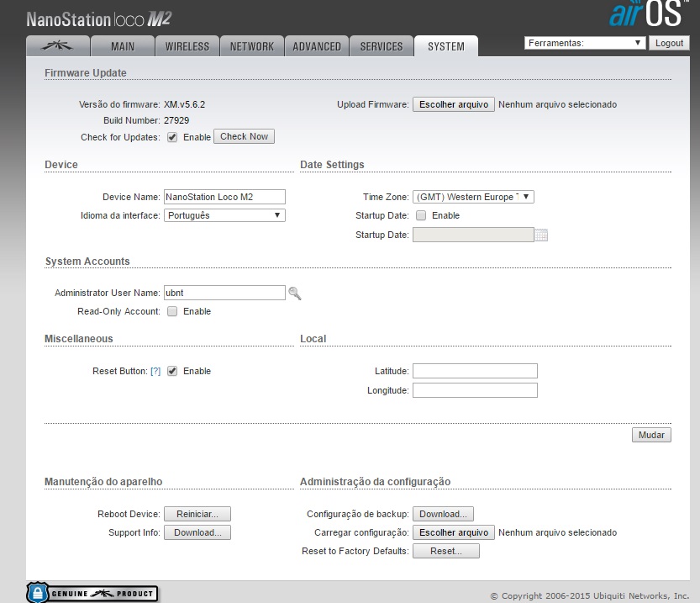The width and height of the screenshot is (700, 603).
Task: Click the Copyright Ubiquiti Networks text
Action: point(589,596)
